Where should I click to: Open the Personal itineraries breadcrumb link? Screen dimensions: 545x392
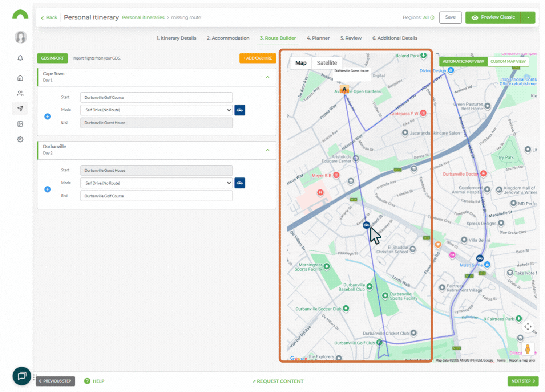[143, 17]
